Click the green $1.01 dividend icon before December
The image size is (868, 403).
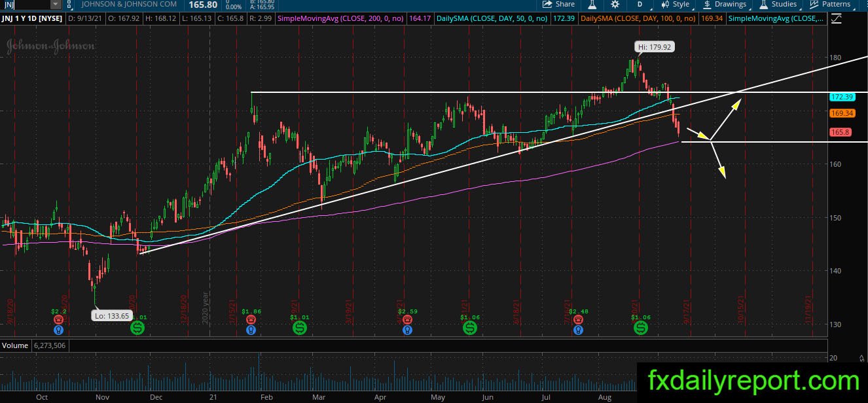pos(137,328)
